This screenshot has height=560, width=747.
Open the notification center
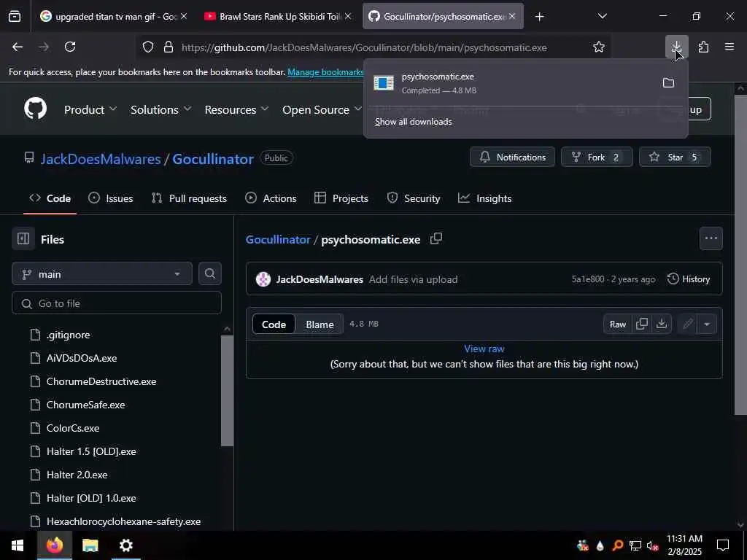tap(723, 545)
